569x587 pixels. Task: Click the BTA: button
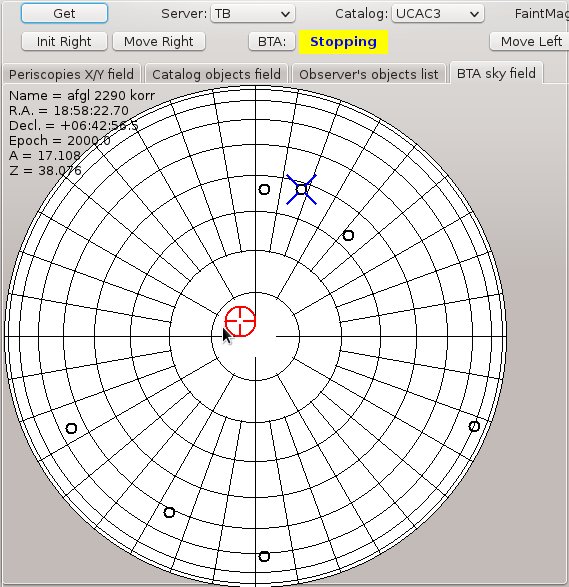272,41
